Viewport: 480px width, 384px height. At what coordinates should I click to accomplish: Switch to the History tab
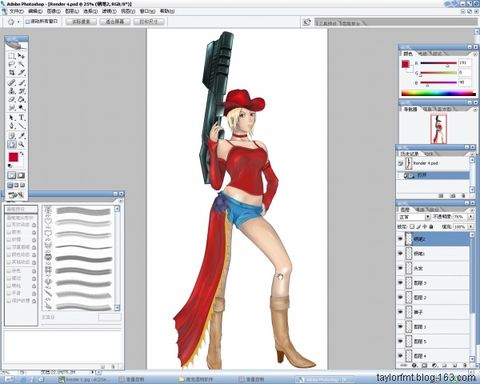tap(409, 154)
